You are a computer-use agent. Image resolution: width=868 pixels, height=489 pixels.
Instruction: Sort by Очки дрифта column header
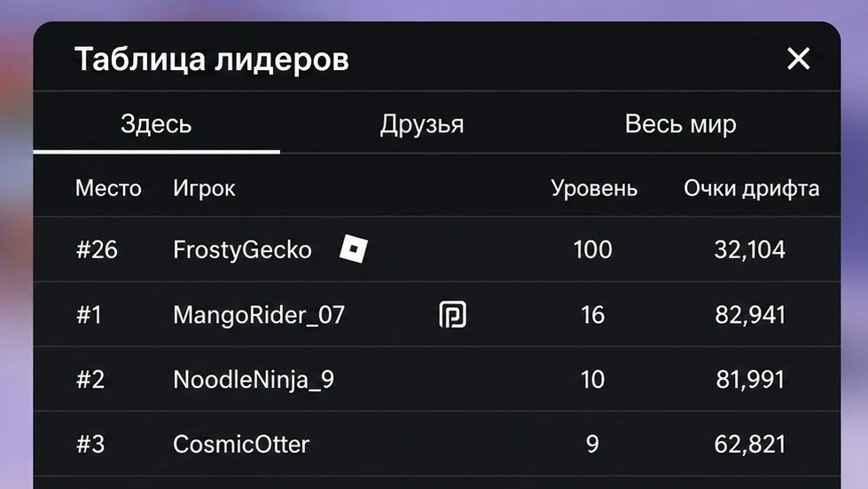[x=751, y=188]
